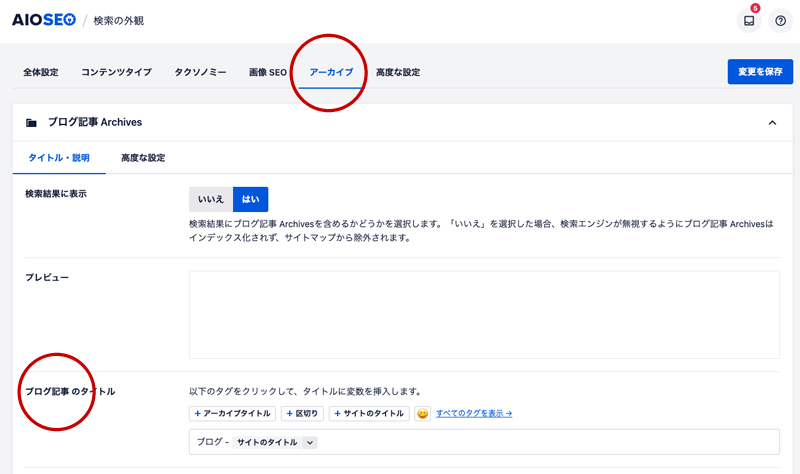Image resolution: width=800 pixels, height=474 pixels.
Task: Click the AIOSEO logo
Action: (x=44, y=20)
